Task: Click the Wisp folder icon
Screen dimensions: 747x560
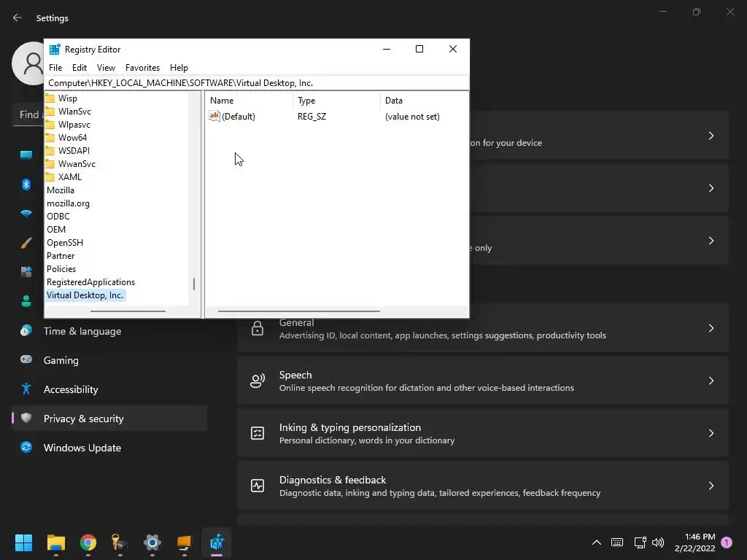Action: pos(50,98)
